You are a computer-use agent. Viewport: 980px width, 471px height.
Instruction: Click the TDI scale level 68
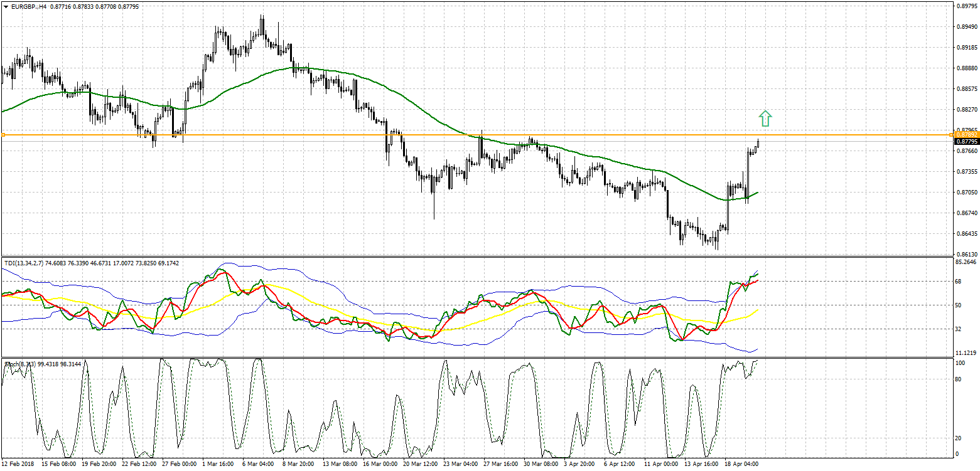pyautogui.click(x=959, y=282)
